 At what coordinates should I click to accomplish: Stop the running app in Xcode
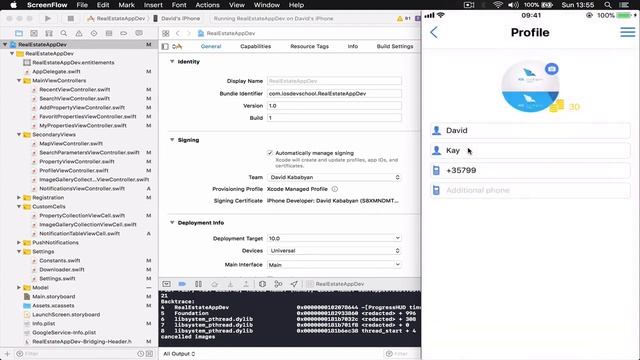71,18
